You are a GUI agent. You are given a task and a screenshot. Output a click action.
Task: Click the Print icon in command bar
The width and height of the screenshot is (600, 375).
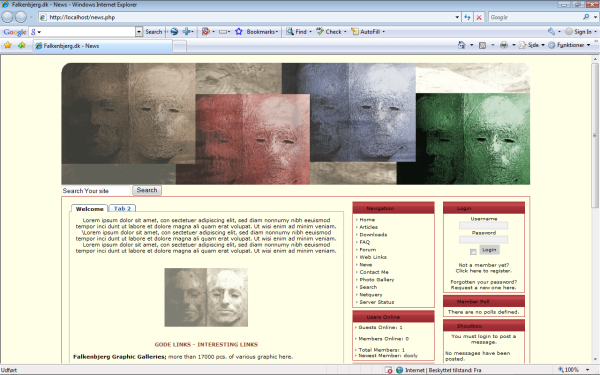504,45
